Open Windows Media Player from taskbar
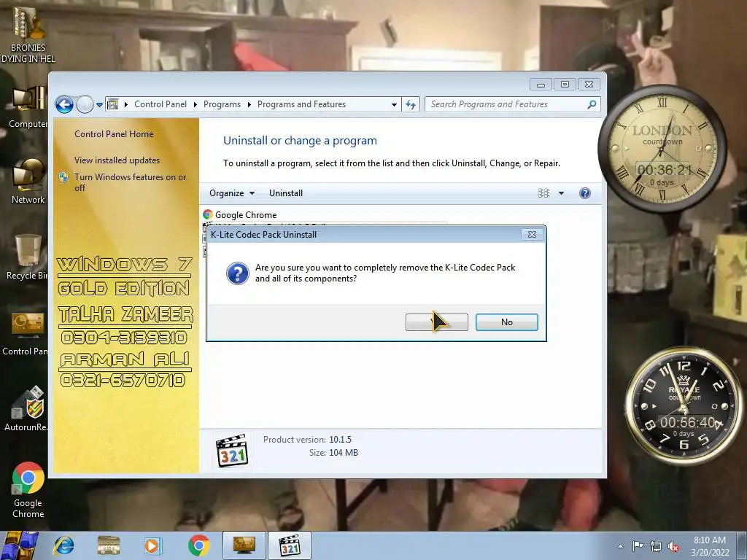The height and width of the screenshot is (560, 747). 152,545
